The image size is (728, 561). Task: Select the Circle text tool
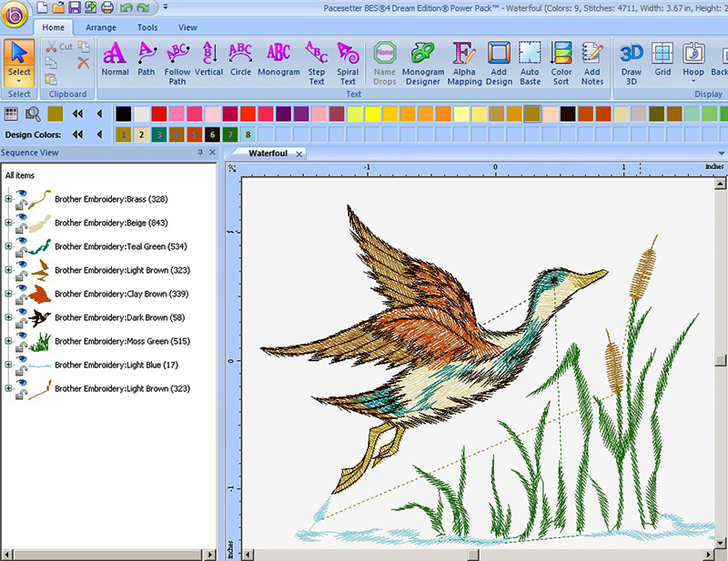coord(240,58)
